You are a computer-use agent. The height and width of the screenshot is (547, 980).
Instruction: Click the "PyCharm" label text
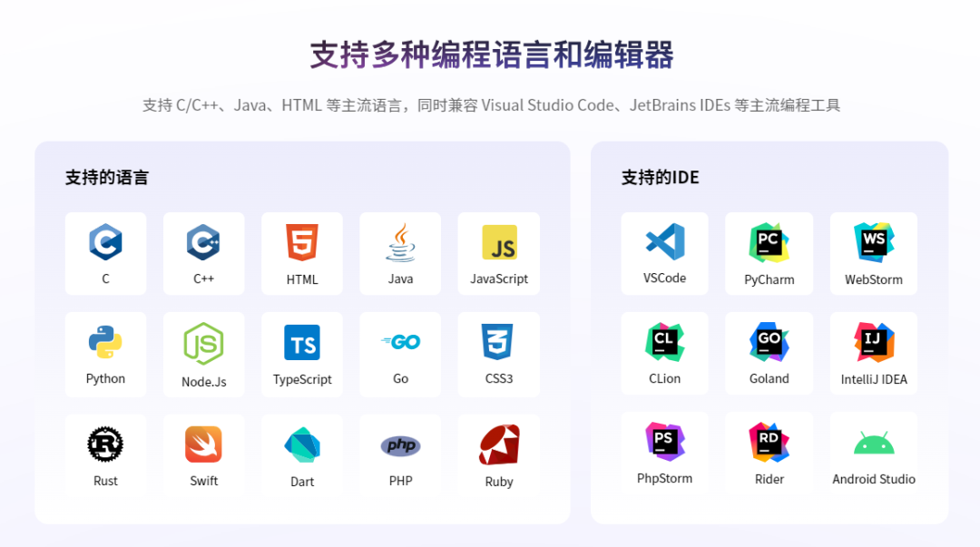pos(769,279)
